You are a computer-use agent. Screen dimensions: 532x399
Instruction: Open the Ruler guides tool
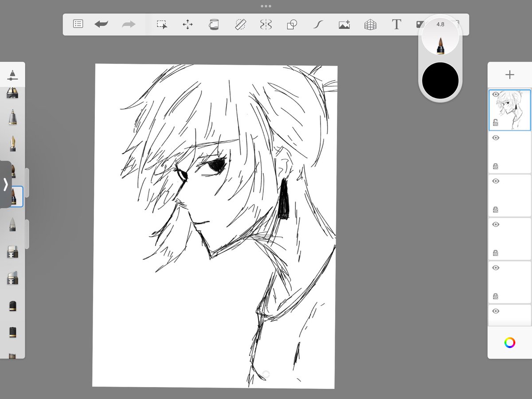[x=240, y=24]
